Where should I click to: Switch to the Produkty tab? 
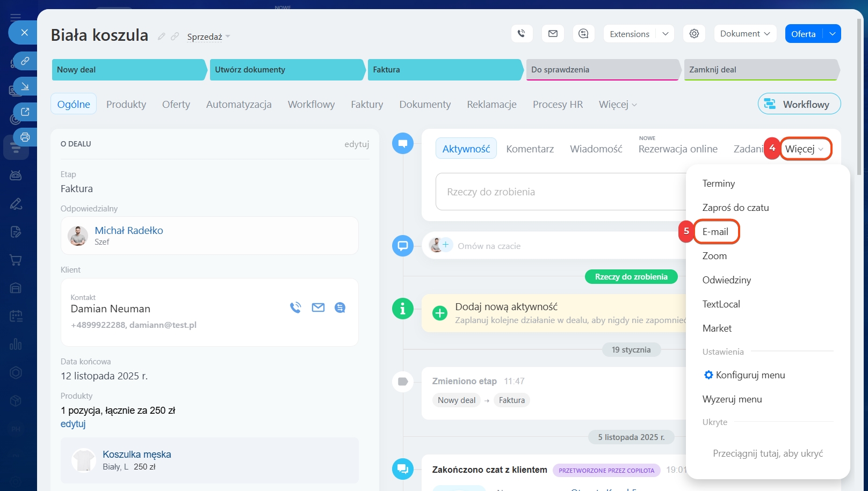[x=126, y=104]
